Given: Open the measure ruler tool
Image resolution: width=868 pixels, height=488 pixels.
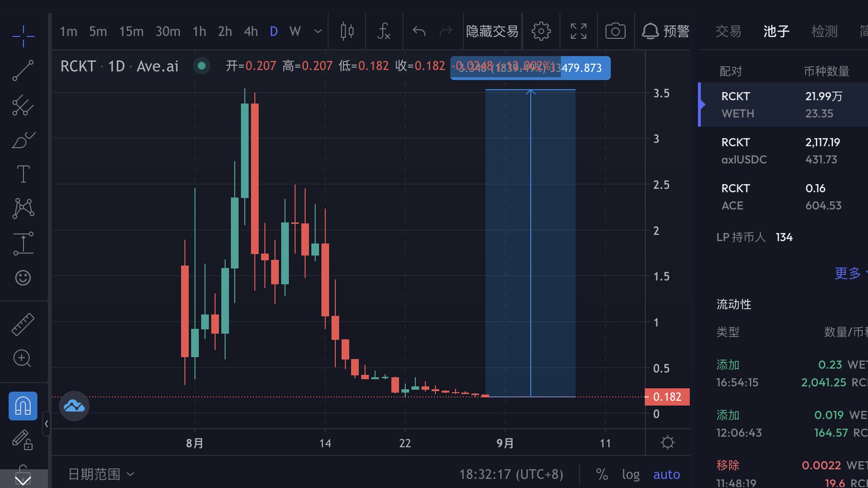Looking at the screenshot, I should (x=23, y=324).
